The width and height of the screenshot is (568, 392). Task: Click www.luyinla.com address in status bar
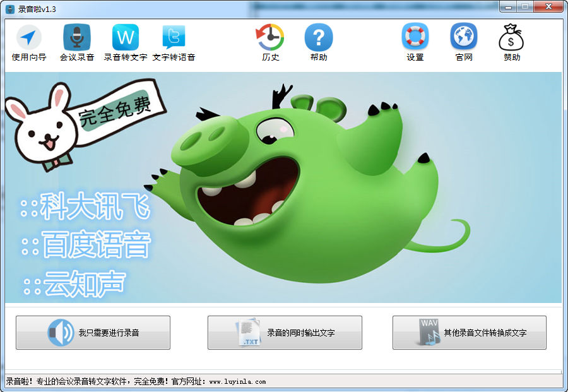pyautogui.click(x=238, y=381)
